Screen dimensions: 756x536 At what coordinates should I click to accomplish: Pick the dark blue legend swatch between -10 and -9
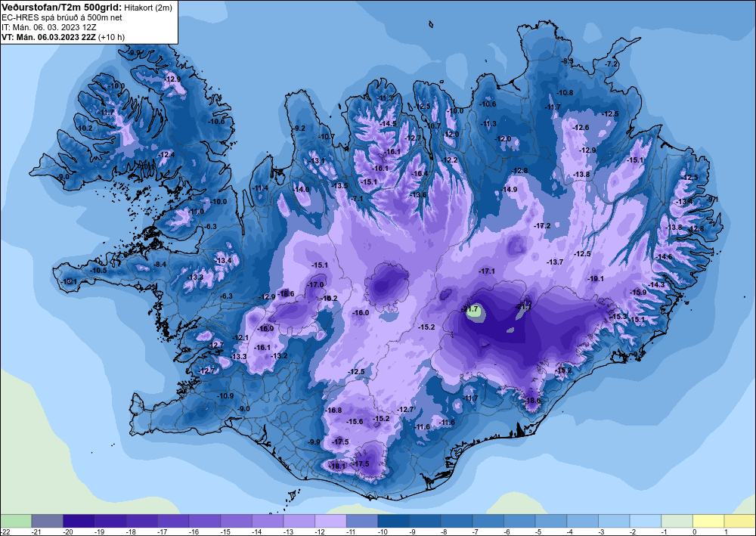click(x=394, y=521)
